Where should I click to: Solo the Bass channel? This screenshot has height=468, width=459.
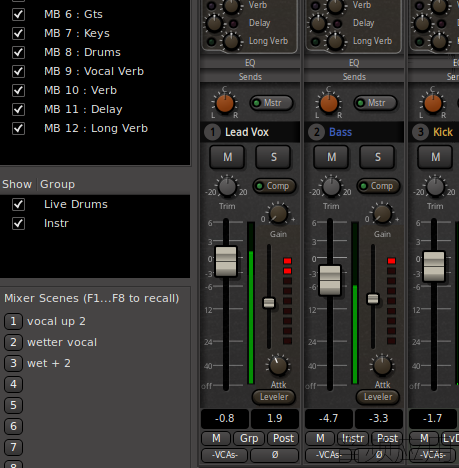point(377,157)
